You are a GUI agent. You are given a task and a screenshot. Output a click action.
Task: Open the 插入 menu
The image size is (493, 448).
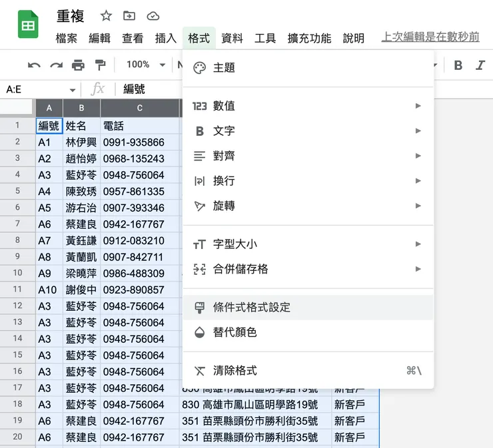166,38
